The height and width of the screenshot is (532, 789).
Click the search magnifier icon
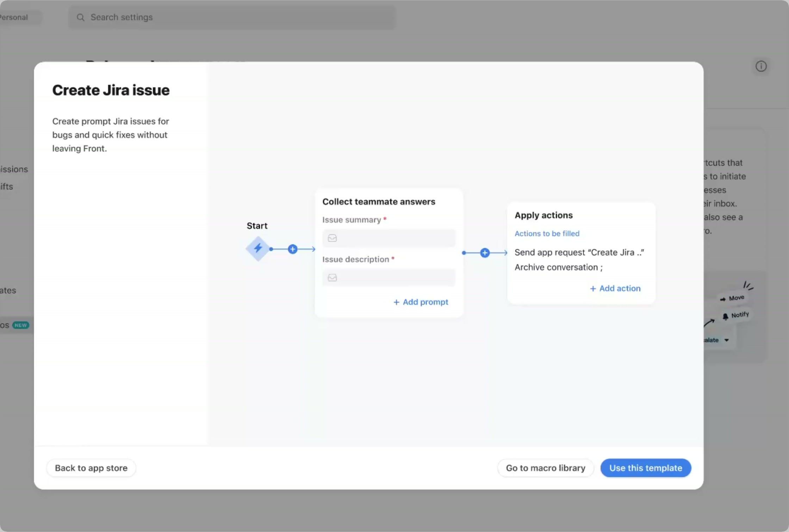(x=81, y=17)
